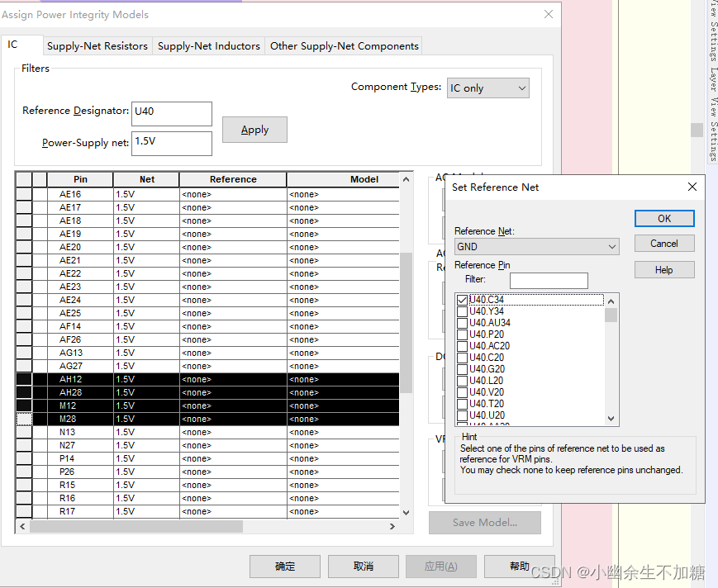Open the Reference Net GND dropdown
Screen dimensions: 718x588
point(537,247)
